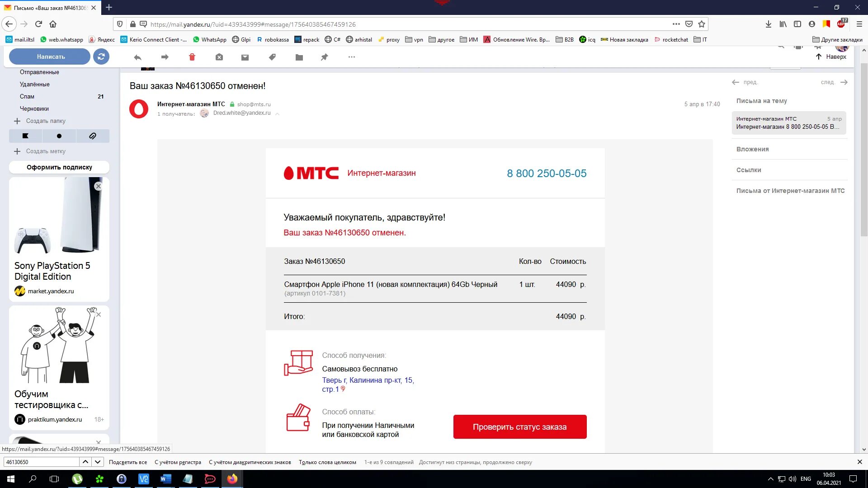Expand the Links section

[x=749, y=170]
